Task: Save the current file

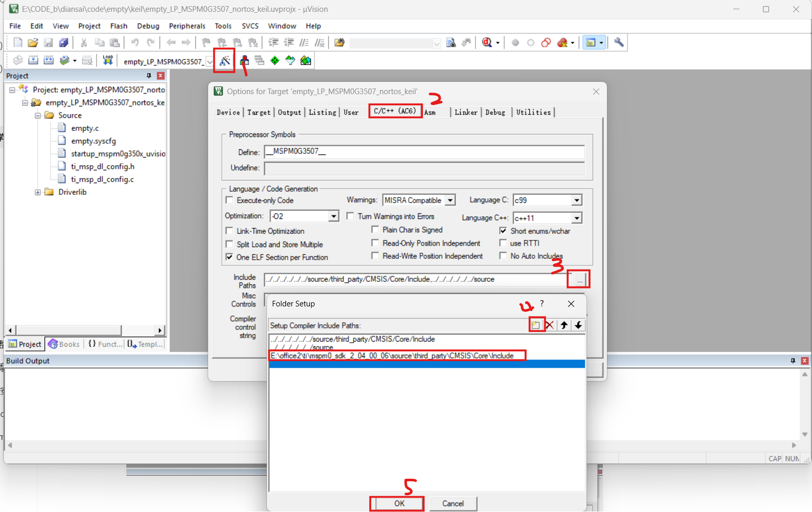Action: [49, 43]
